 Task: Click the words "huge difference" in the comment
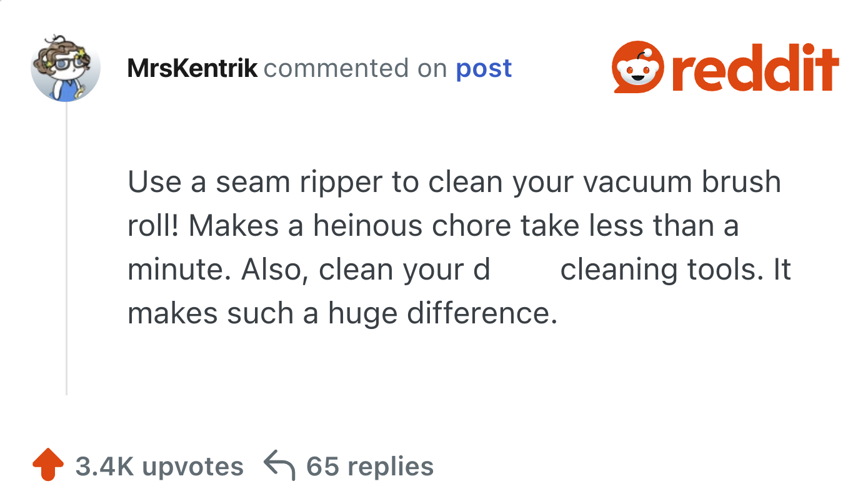442,313
